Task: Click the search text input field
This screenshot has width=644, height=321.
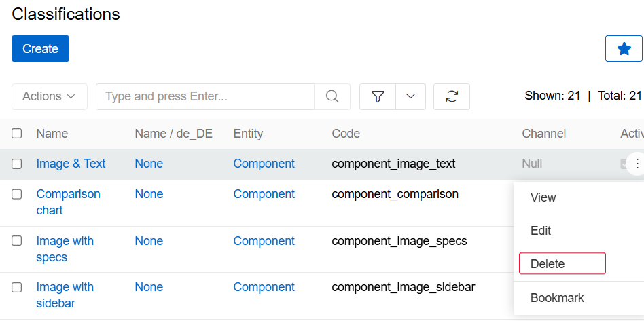Action: [205, 96]
